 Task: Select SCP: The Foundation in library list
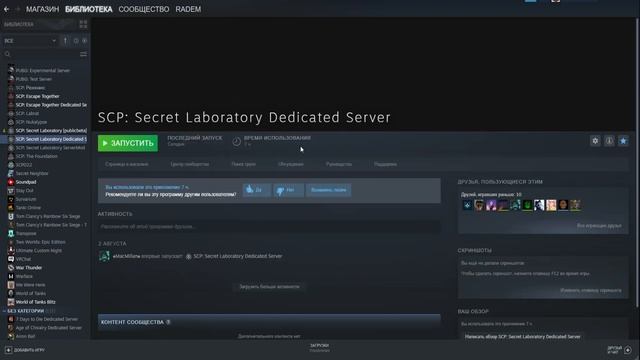(37, 156)
